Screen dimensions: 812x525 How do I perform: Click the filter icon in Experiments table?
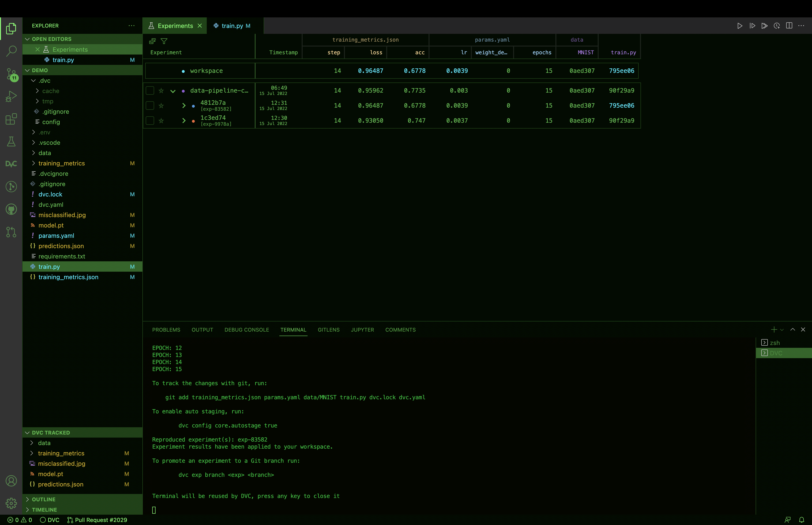(164, 41)
